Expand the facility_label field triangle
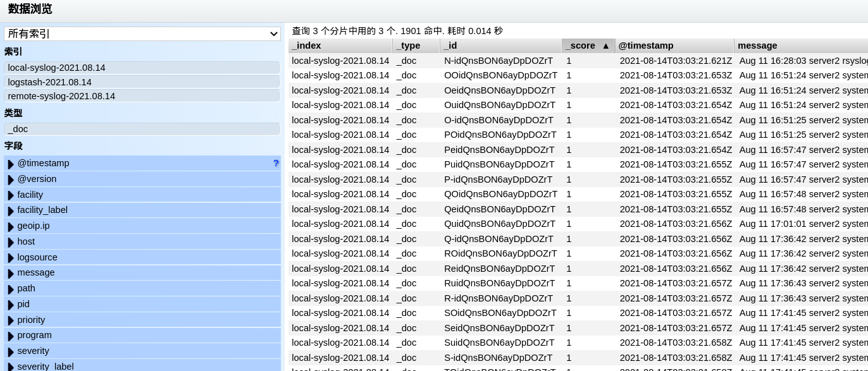This screenshot has height=371, width=868. point(11,211)
